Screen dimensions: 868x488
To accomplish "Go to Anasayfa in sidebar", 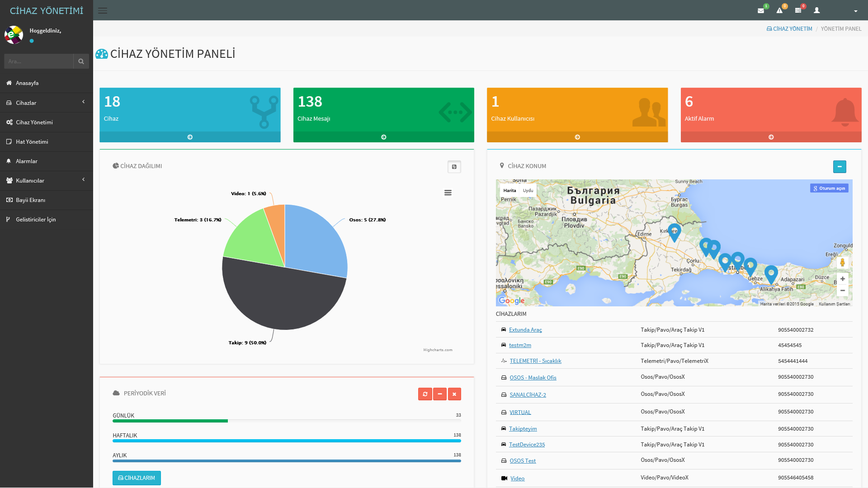I will (47, 83).
